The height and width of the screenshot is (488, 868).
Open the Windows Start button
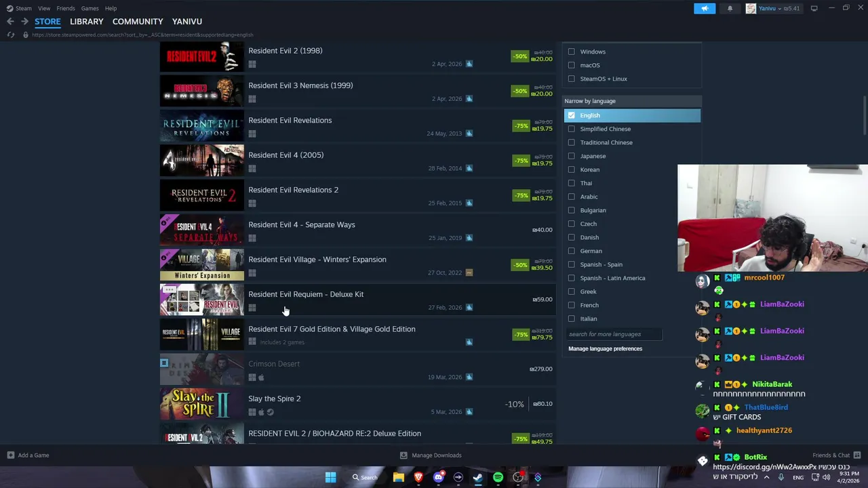330,477
